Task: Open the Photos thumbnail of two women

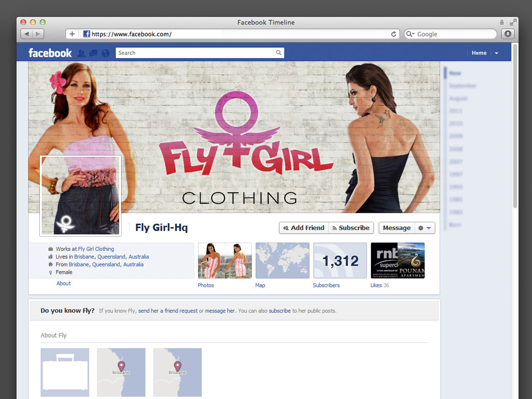Action: (225, 261)
